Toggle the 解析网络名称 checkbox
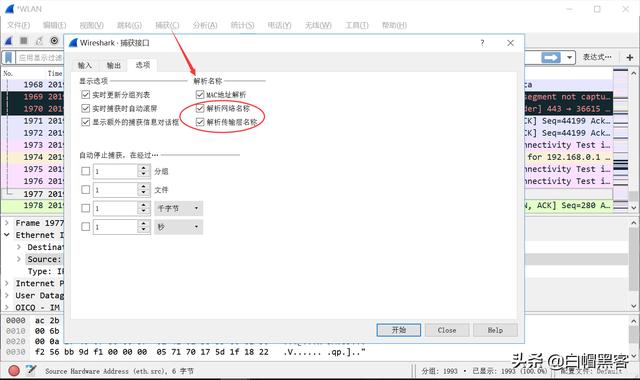The image size is (640, 380). click(200, 108)
